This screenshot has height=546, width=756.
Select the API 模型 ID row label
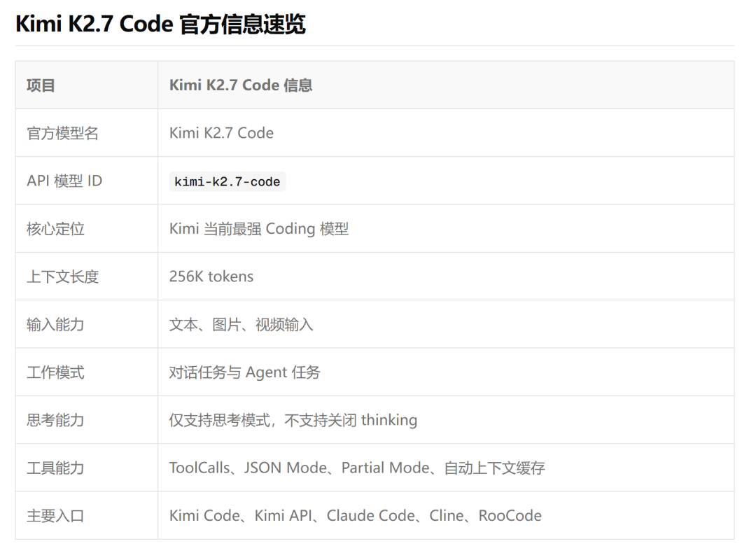coord(64,181)
